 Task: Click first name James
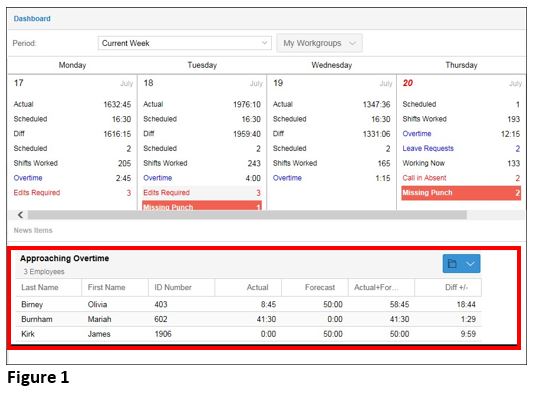(x=99, y=334)
